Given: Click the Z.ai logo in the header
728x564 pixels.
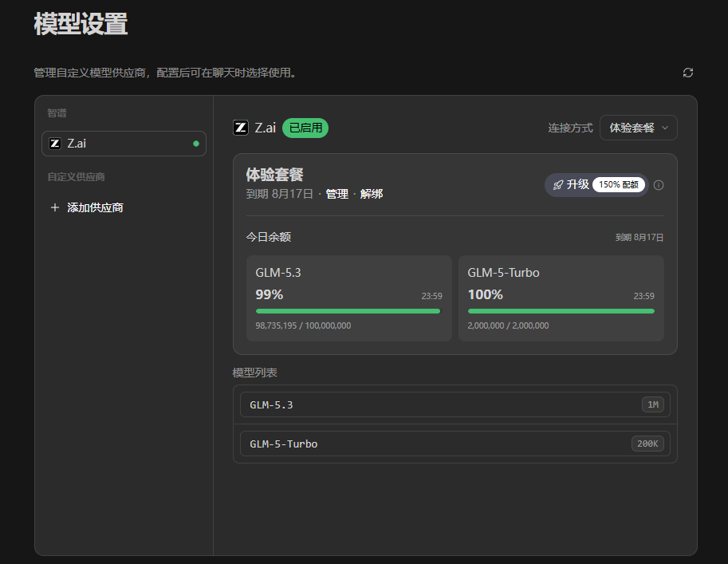Looking at the screenshot, I should (241, 128).
